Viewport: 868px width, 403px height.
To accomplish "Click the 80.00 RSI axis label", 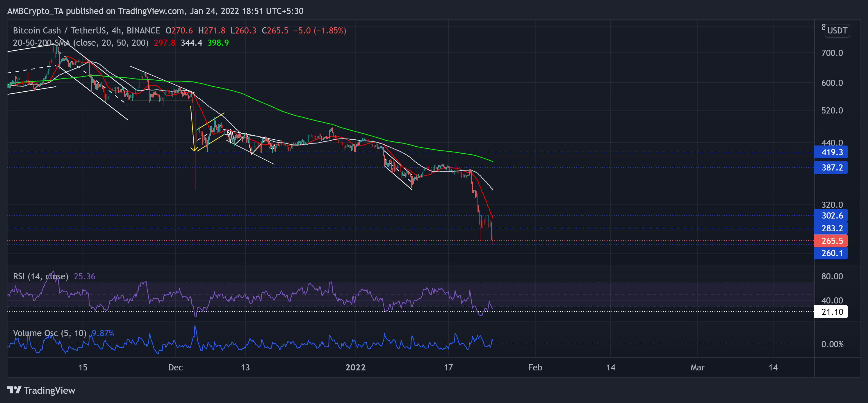I will pyautogui.click(x=832, y=276).
